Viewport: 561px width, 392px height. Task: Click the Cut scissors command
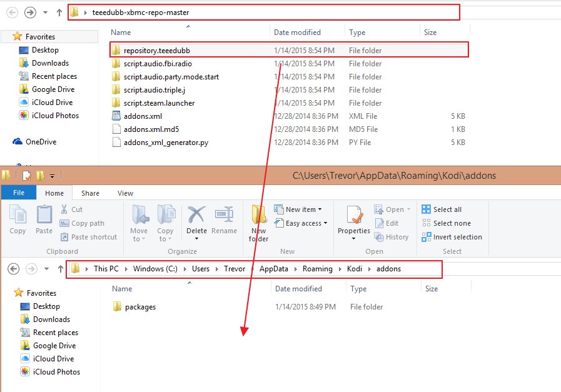(x=71, y=209)
